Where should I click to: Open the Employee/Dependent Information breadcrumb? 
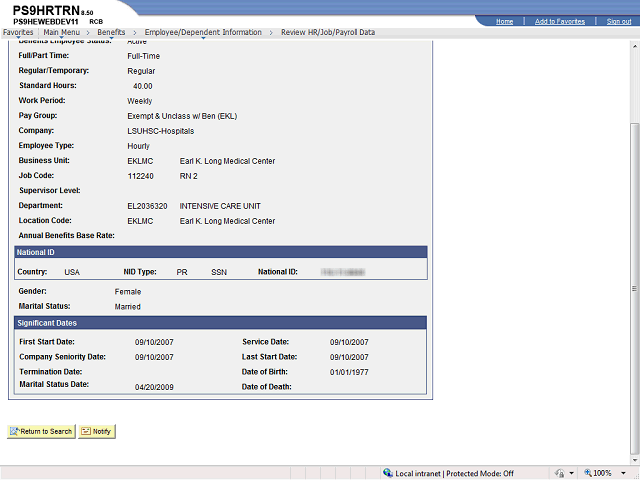[x=203, y=32]
